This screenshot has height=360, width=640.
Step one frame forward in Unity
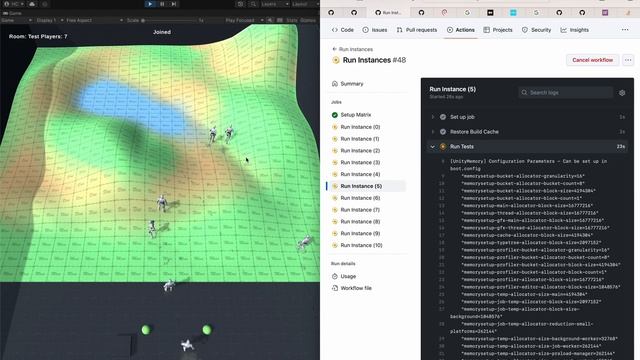tap(174, 4)
